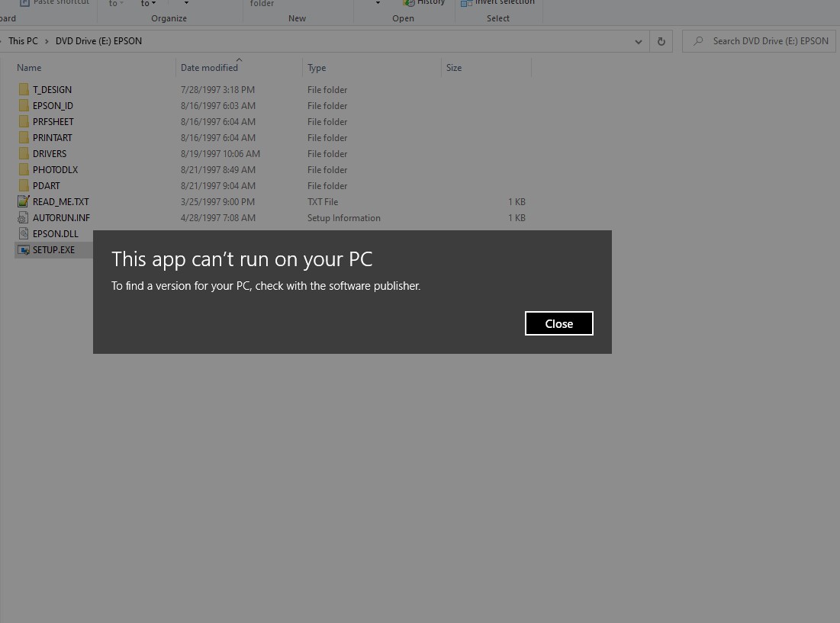
Task: Select the T_DESIGN folder icon
Action: (x=24, y=89)
